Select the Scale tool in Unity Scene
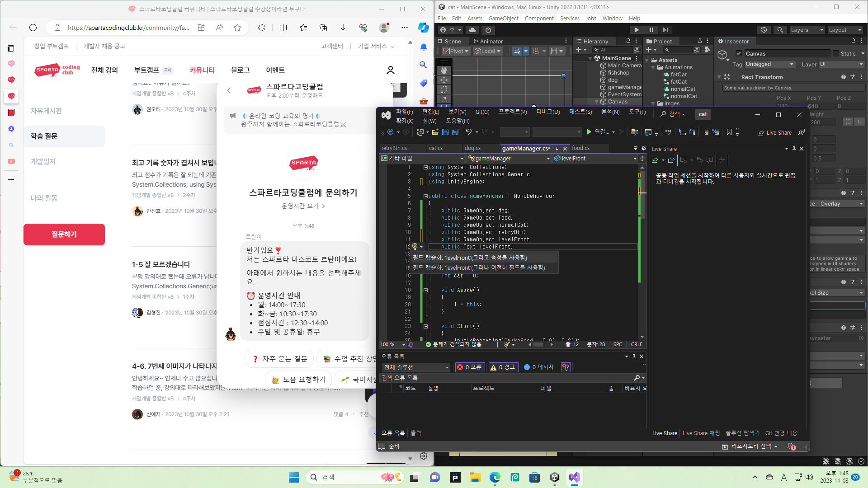Viewport: 868px width, 488px height. 444,99
